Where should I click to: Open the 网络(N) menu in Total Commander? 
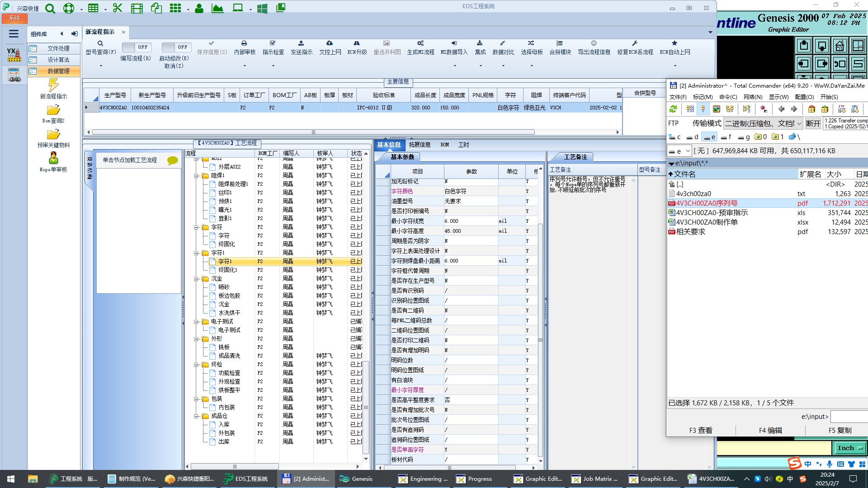click(x=753, y=97)
